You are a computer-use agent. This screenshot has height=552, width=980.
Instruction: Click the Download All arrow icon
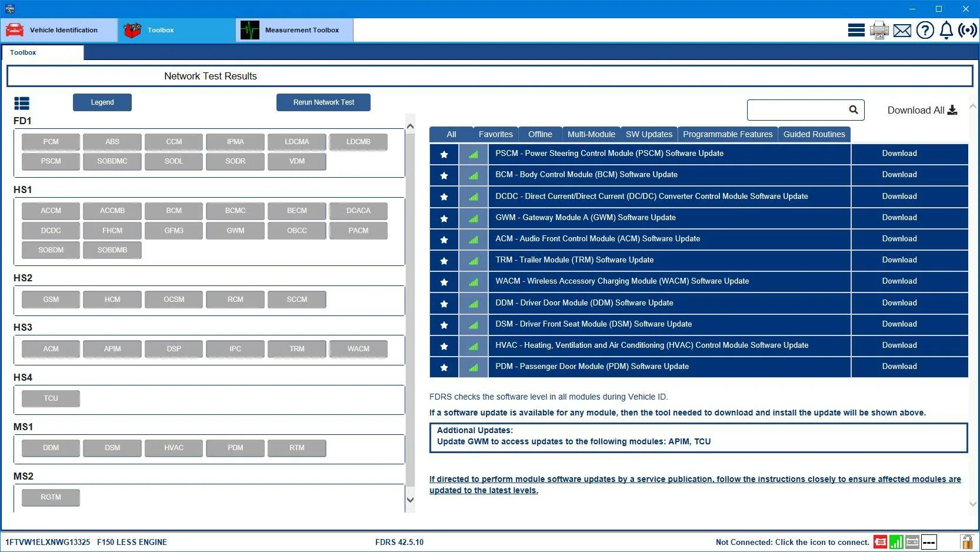(x=952, y=110)
